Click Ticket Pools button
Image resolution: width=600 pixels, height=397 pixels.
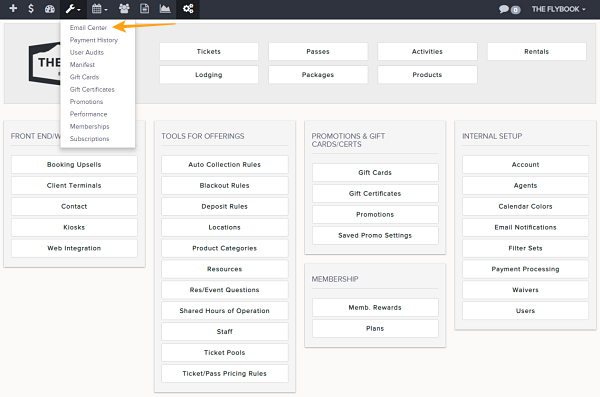[225, 353]
